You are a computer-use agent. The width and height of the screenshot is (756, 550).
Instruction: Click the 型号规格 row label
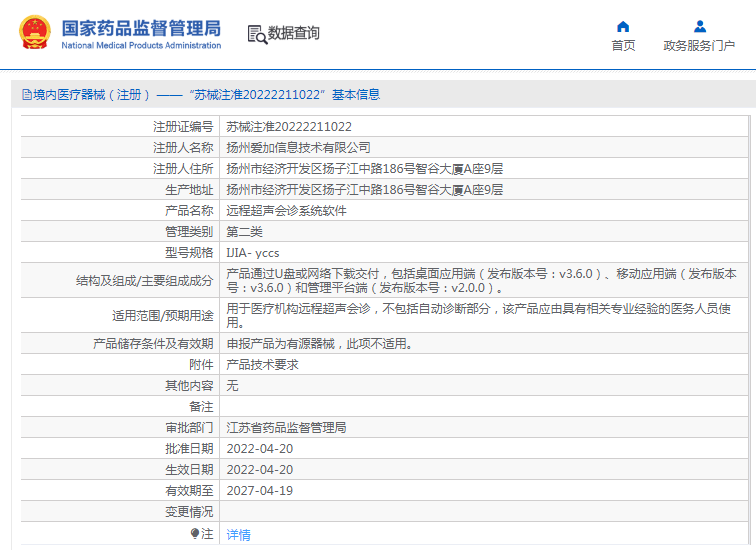pyautogui.click(x=189, y=253)
